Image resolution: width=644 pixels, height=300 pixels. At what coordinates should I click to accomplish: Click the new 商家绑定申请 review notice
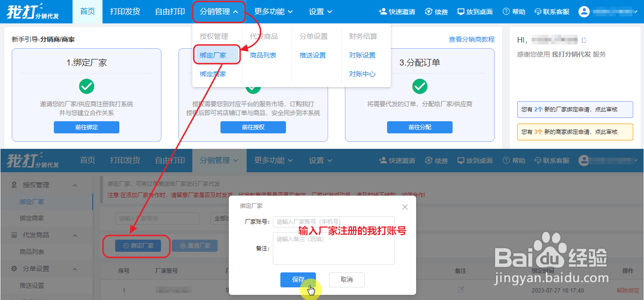coord(575,132)
